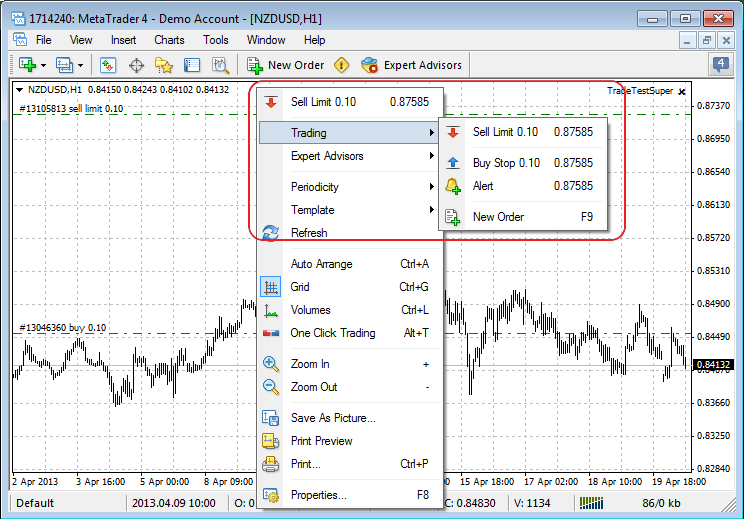Open the Insert menu
The width and height of the screenshot is (744, 519).
coord(123,40)
